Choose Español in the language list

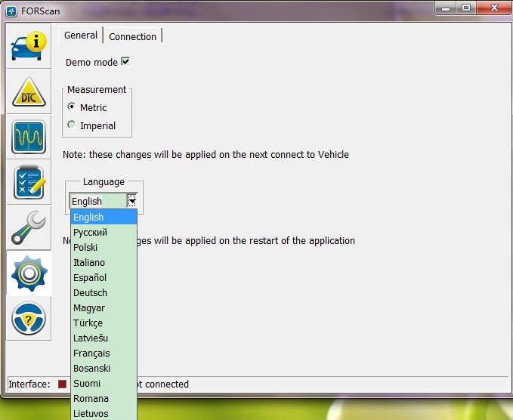point(104,277)
